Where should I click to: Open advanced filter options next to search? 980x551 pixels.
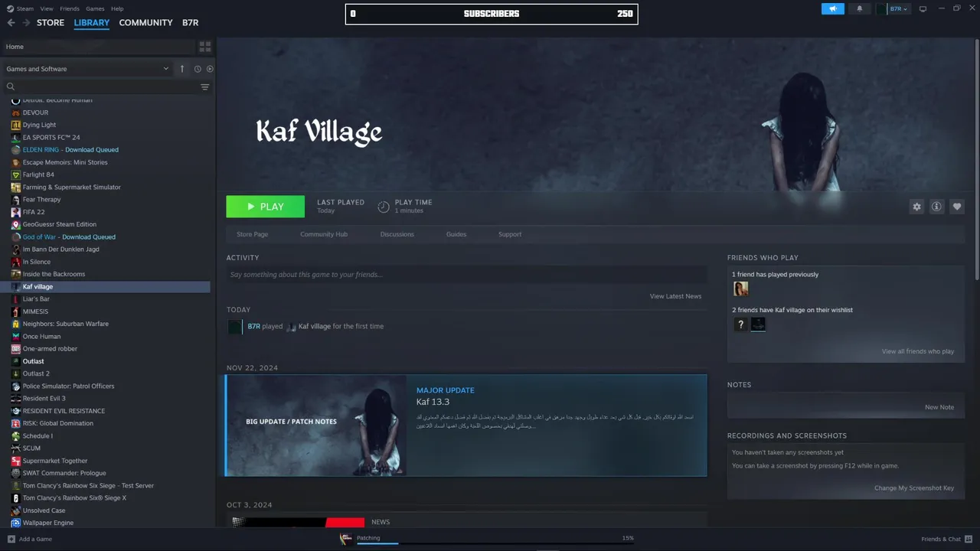pyautogui.click(x=204, y=87)
